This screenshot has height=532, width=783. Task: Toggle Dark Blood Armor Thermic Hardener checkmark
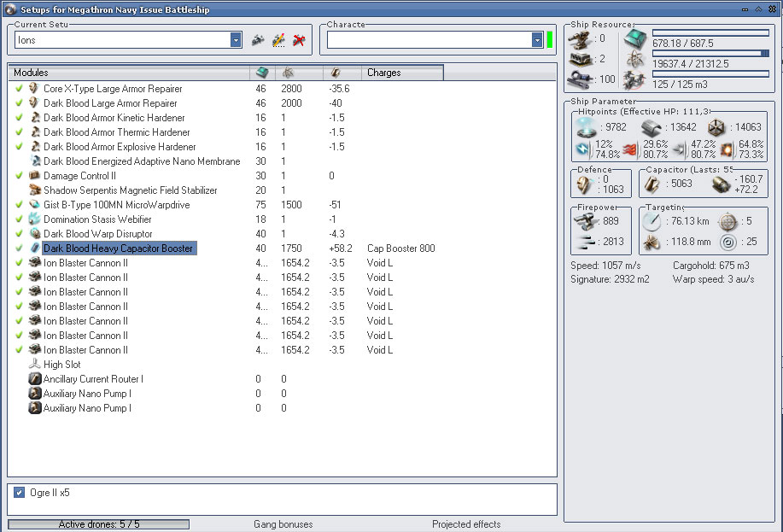pyautogui.click(x=19, y=132)
